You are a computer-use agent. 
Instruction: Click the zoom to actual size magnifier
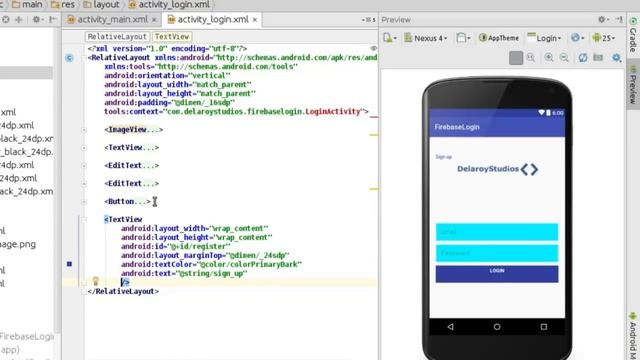click(531, 58)
